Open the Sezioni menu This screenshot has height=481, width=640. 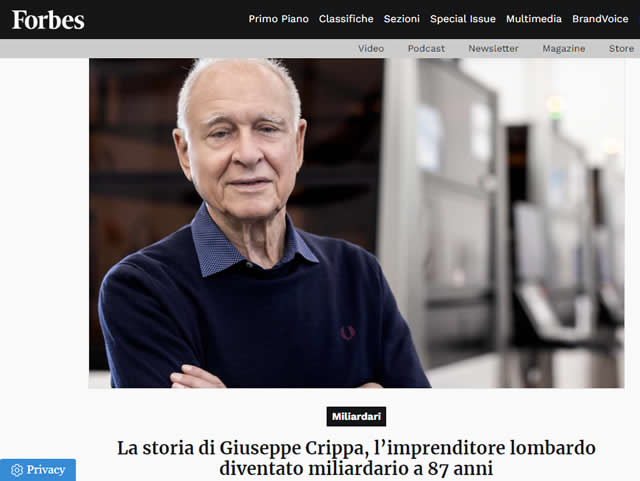(x=402, y=19)
